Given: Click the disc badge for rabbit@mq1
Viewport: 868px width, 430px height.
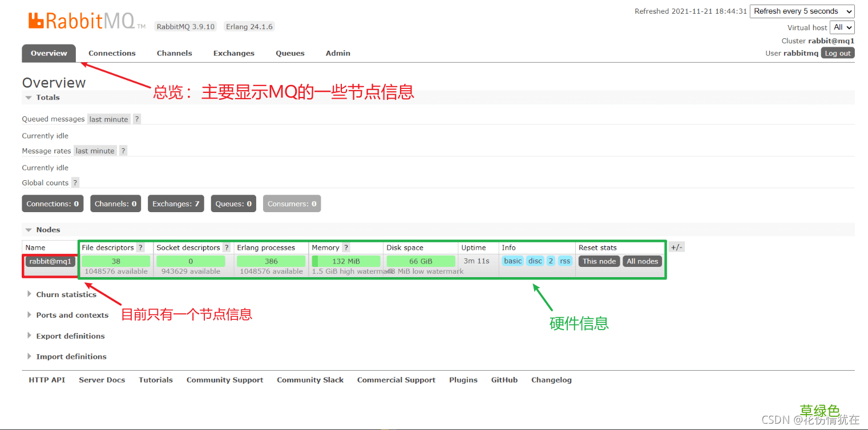Looking at the screenshot, I should click(x=535, y=261).
